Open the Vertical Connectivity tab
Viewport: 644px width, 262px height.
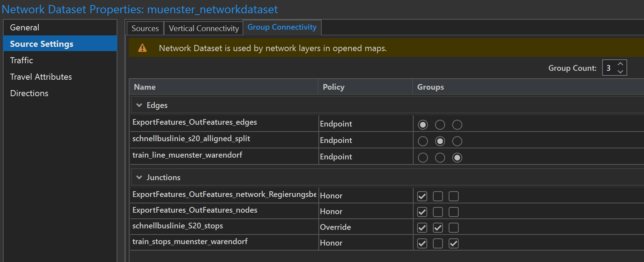pyautogui.click(x=204, y=28)
